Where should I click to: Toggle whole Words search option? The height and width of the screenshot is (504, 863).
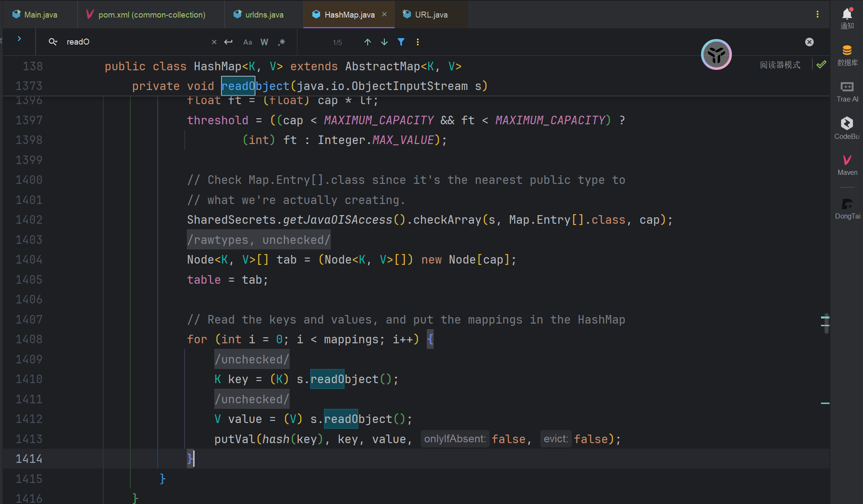(264, 42)
